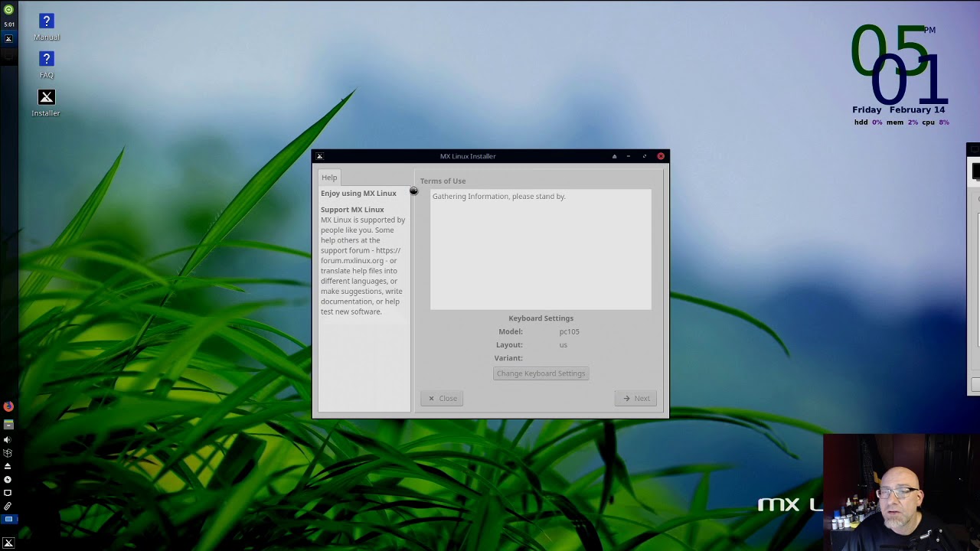Open the power manager lightning icon

coord(8,480)
